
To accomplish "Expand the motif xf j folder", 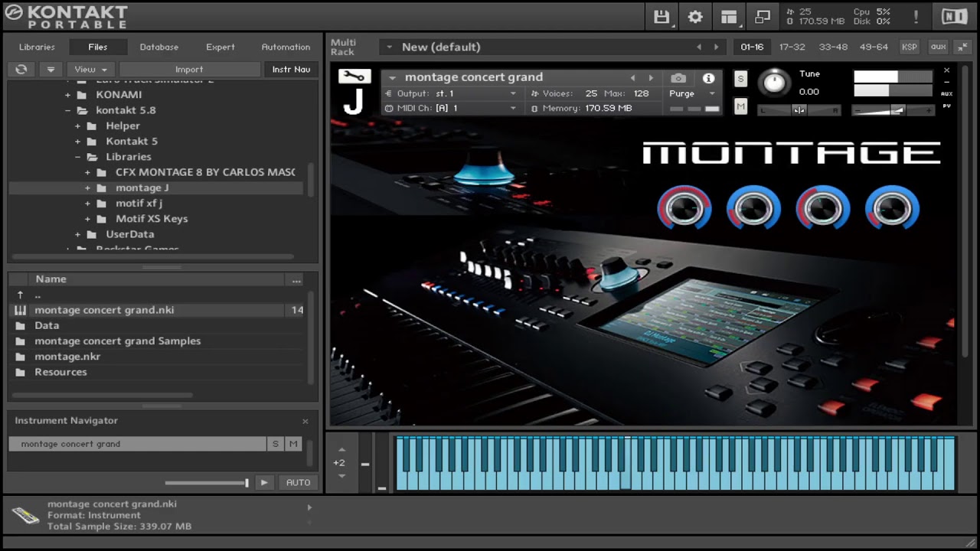I will 87,203.
